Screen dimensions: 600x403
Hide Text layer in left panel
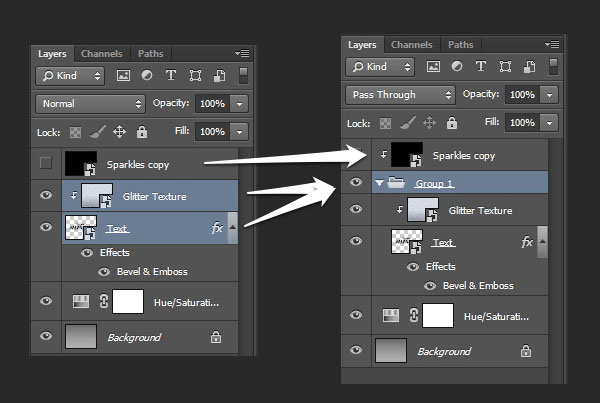(46, 227)
